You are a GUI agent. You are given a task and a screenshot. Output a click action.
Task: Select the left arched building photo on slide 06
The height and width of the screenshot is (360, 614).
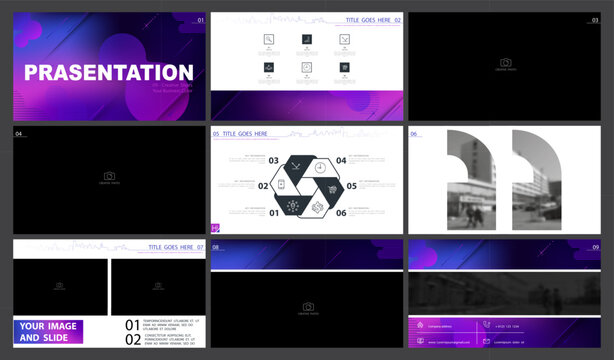[x=471, y=180]
